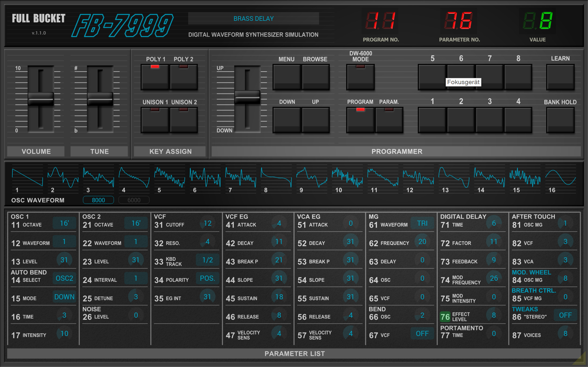
Task: Switch waveform set to 6000
Action: [x=134, y=200]
